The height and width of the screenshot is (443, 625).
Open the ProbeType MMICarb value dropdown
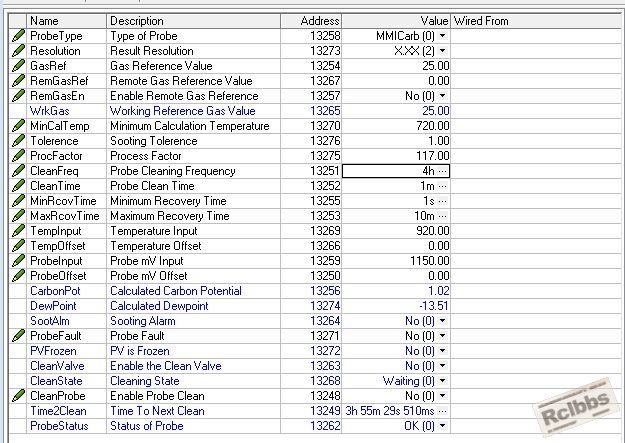[442, 36]
